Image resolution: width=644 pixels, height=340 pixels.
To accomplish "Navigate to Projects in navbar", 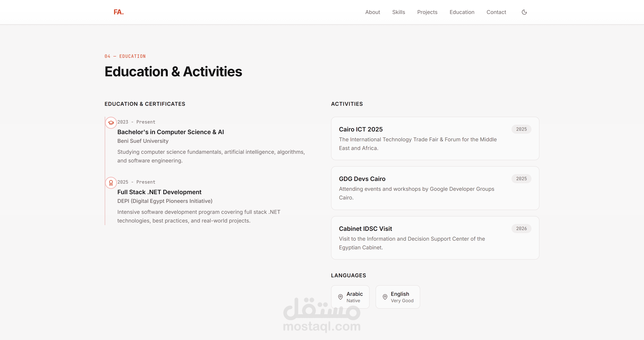I will pyautogui.click(x=427, y=12).
